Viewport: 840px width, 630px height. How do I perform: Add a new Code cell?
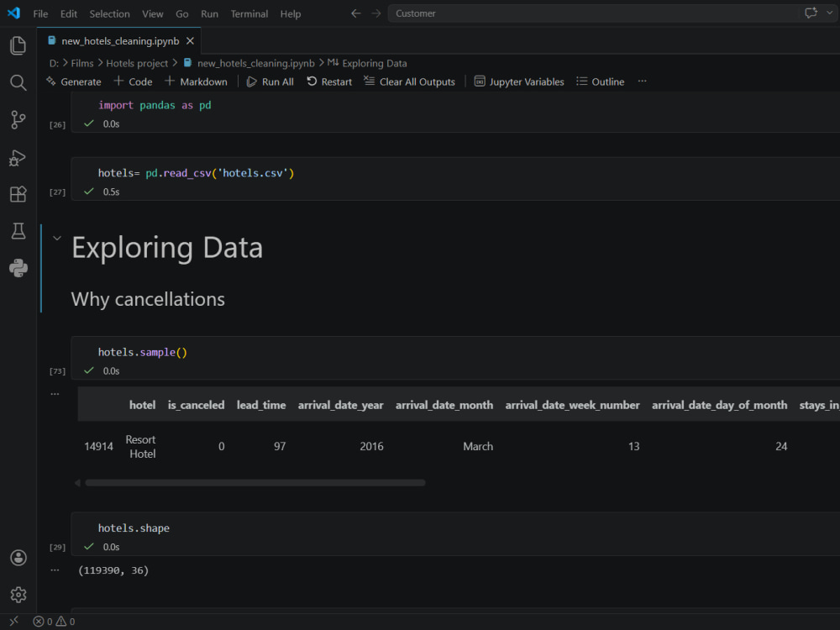pos(134,82)
